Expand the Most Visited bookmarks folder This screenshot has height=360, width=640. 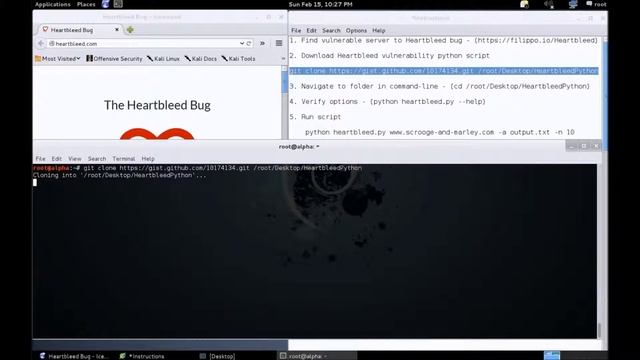(58, 59)
